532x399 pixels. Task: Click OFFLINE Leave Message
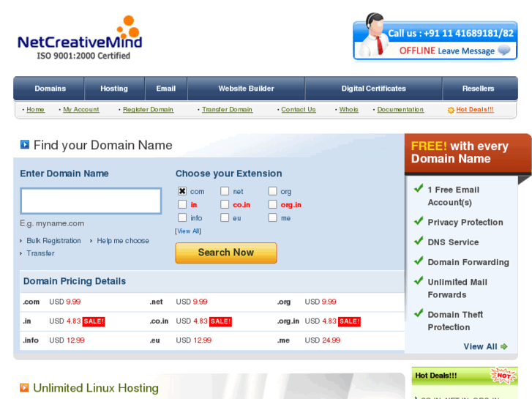(x=447, y=51)
